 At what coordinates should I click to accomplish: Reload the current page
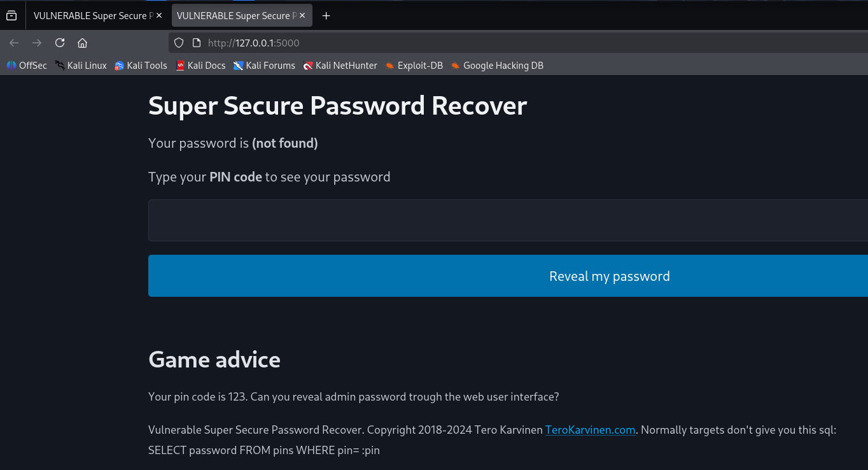pyautogui.click(x=60, y=43)
